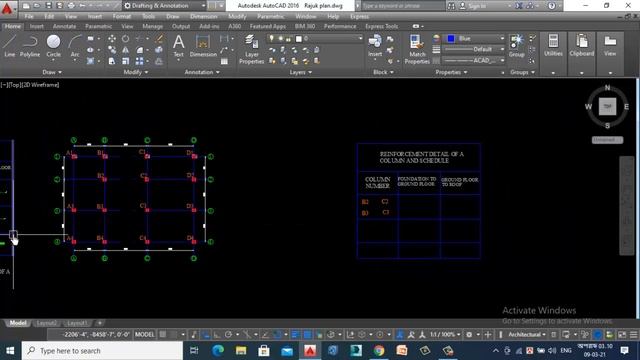Expand the Draw panel
Image resolution: width=640 pixels, height=360 pixels.
pos(52,72)
